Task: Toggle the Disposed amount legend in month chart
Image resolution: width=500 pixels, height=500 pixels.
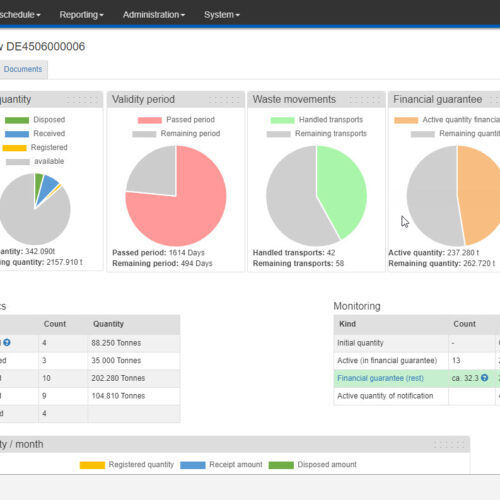Action: pyautogui.click(x=313, y=465)
